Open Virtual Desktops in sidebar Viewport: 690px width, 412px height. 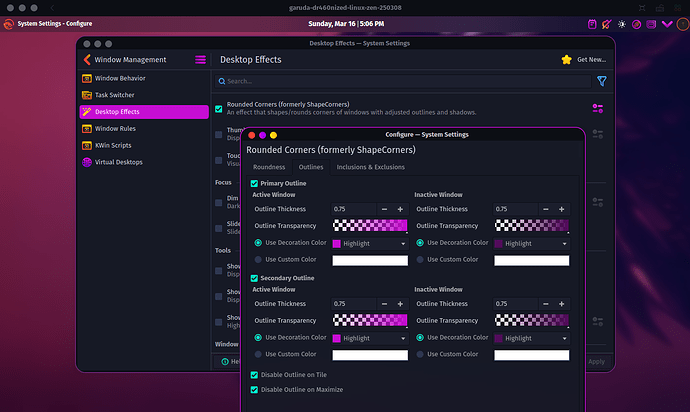(x=144, y=162)
